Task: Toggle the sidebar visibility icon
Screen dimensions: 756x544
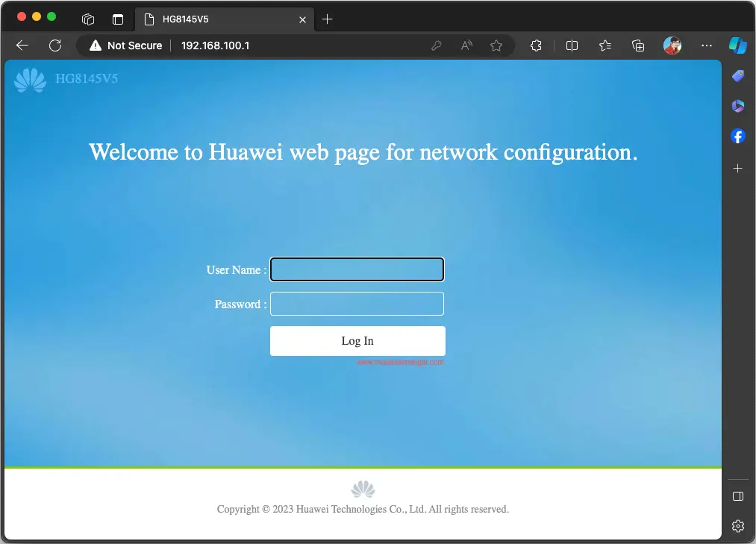Action: (x=737, y=496)
